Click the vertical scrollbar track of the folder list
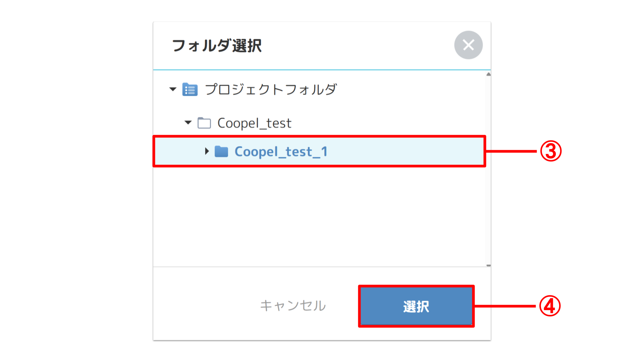The image size is (644, 362). (488, 201)
